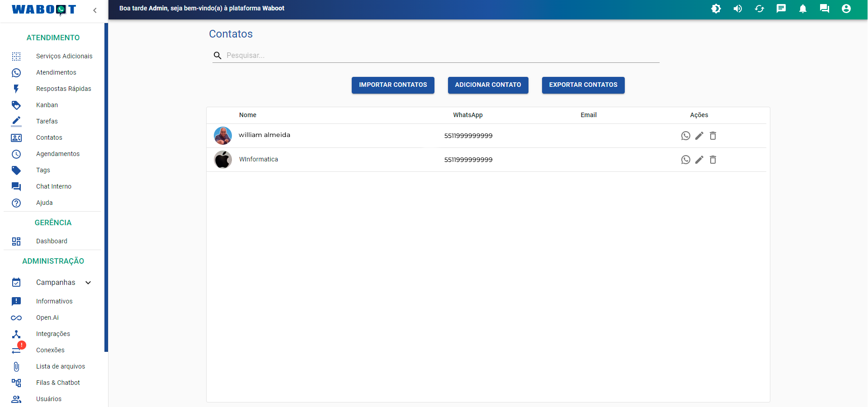
Task: Click the Adicionar Contato button
Action: [488, 85]
